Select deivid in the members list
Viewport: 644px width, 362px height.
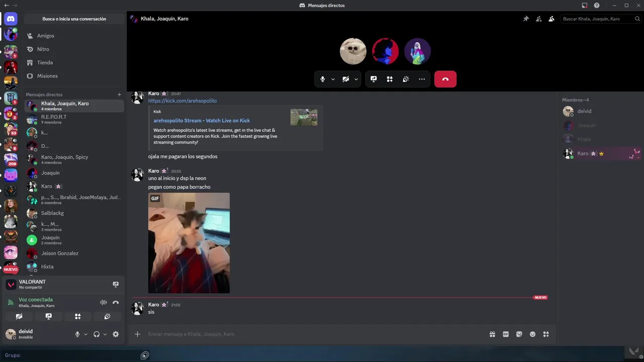click(x=602, y=111)
